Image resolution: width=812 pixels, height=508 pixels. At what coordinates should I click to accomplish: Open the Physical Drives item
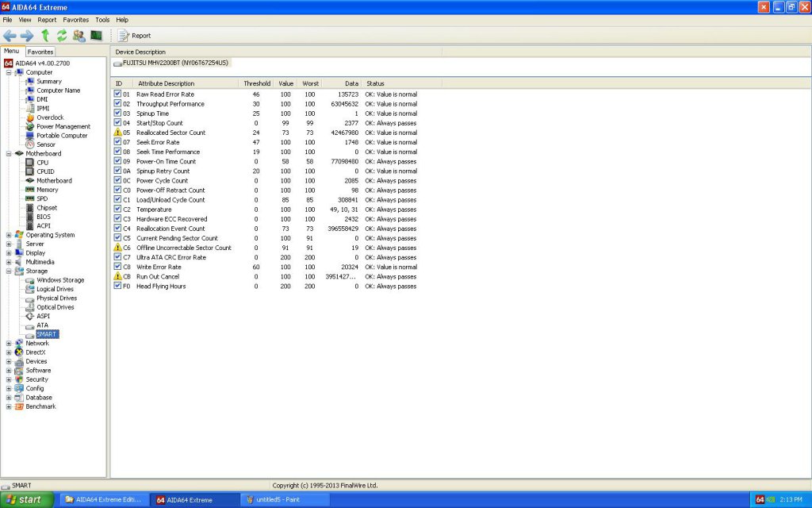[56, 298]
